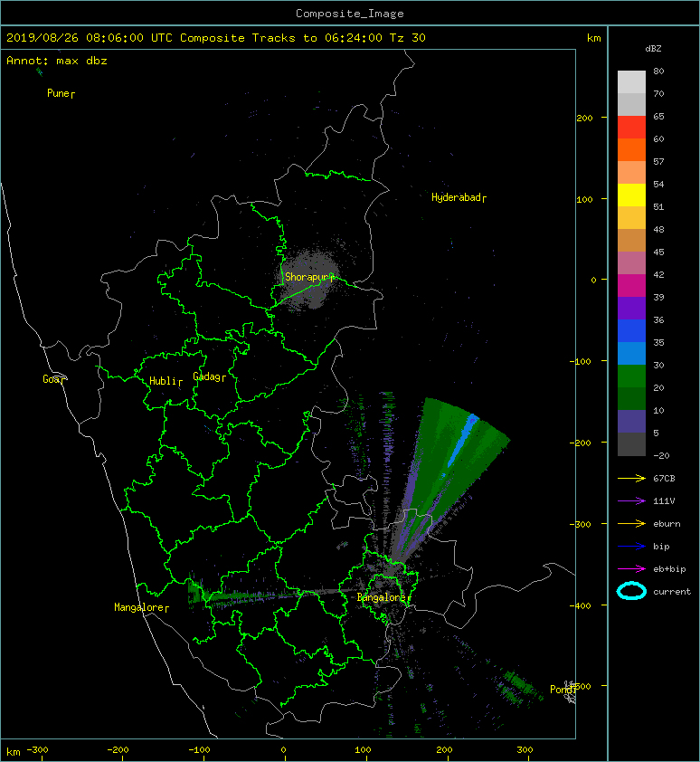Click the eb+bip legend text
The image size is (700, 762).
point(669,569)
